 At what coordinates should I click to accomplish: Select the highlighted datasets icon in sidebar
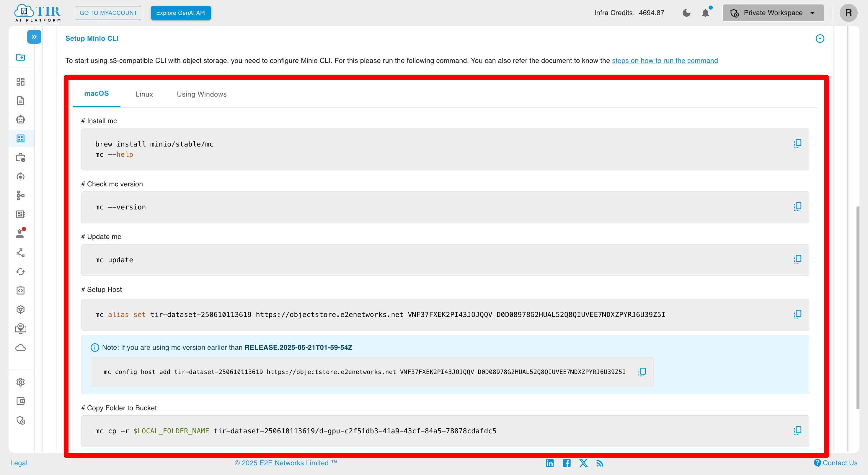pos(21,138)
